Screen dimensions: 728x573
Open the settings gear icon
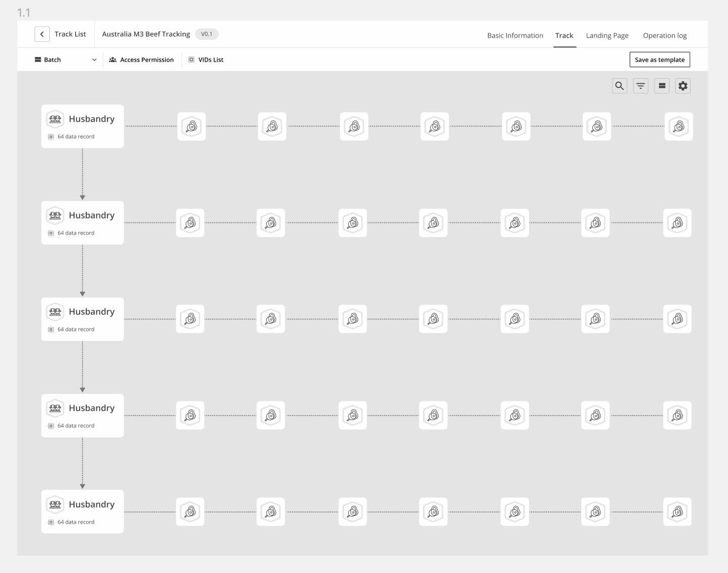coord(683,86)
